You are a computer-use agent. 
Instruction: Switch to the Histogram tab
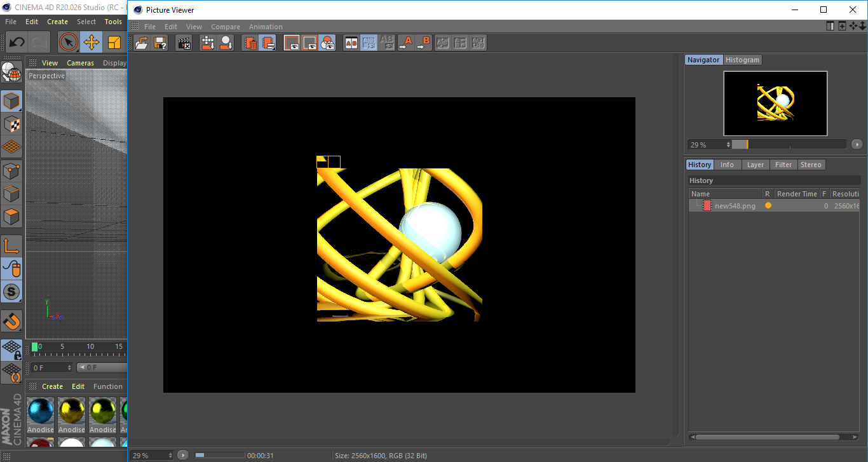pos(742,60)
